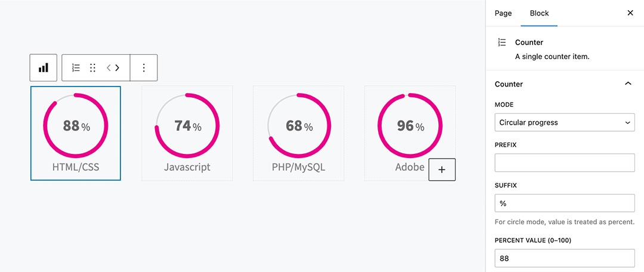Click the Counter block type icon

[x=76, y=68]
